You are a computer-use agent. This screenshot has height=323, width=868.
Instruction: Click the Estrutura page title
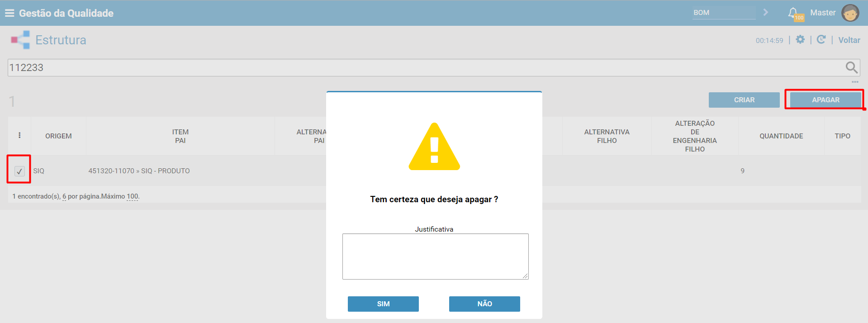click(x=61, y=40)
